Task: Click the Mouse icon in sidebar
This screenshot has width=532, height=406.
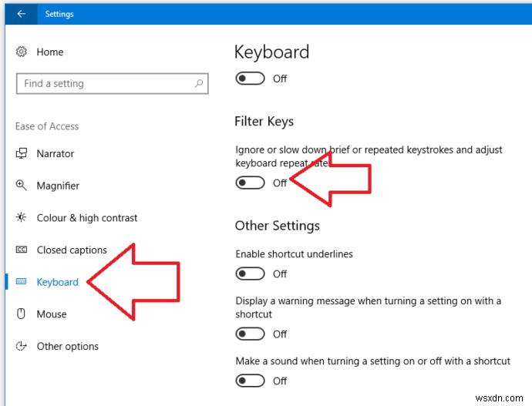Action: tap(21, 314)
